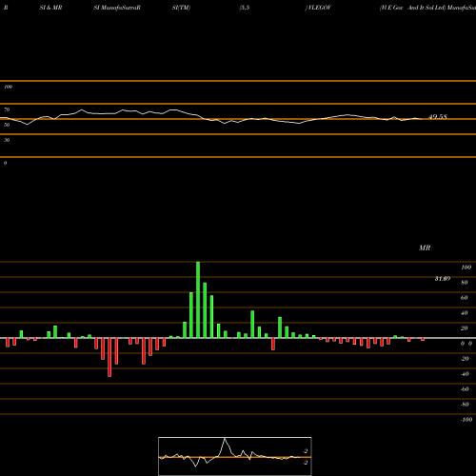The height and width of the screenshot is (476, 476).
Task: Click the -60 label on MR axis
Action: (465, 389)
